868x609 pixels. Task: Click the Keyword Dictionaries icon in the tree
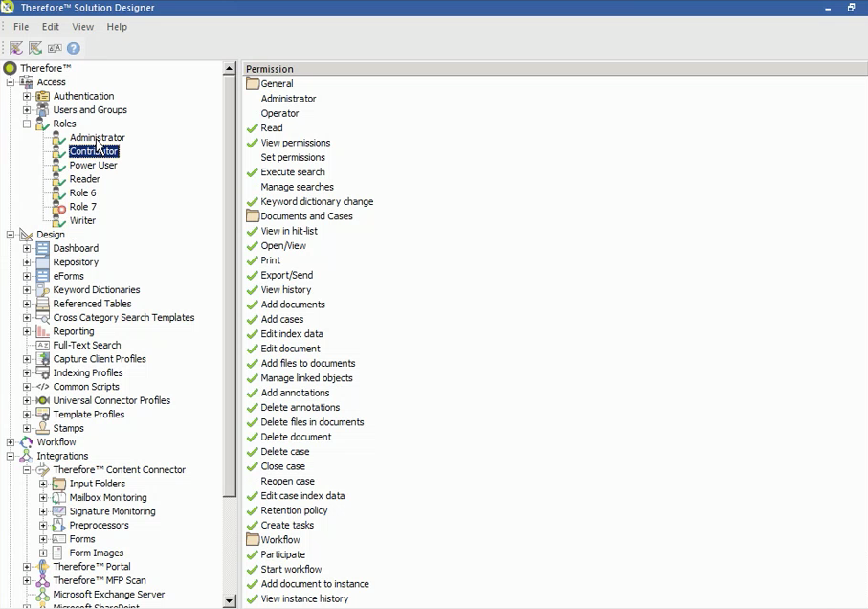coord(40,289)
